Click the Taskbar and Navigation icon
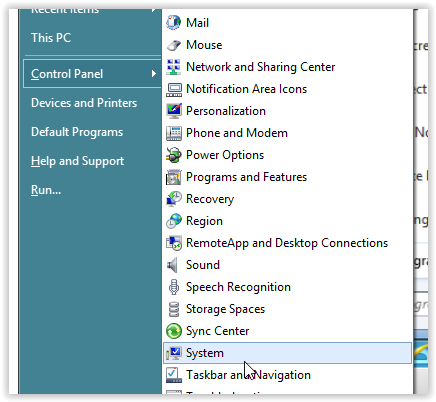The height and width of the screenshot is (402, 436). pos(174,375)
